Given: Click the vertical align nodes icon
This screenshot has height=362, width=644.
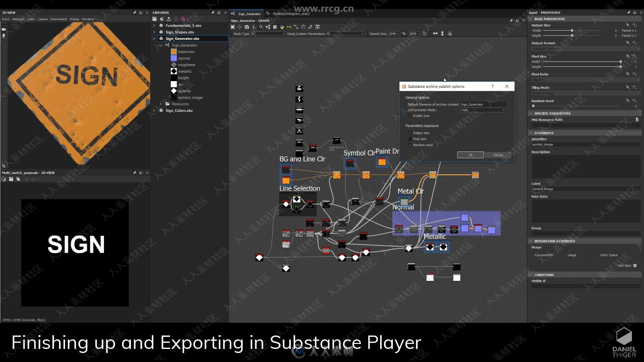Looking at the screenshot, I should click(x=442, y=34).
